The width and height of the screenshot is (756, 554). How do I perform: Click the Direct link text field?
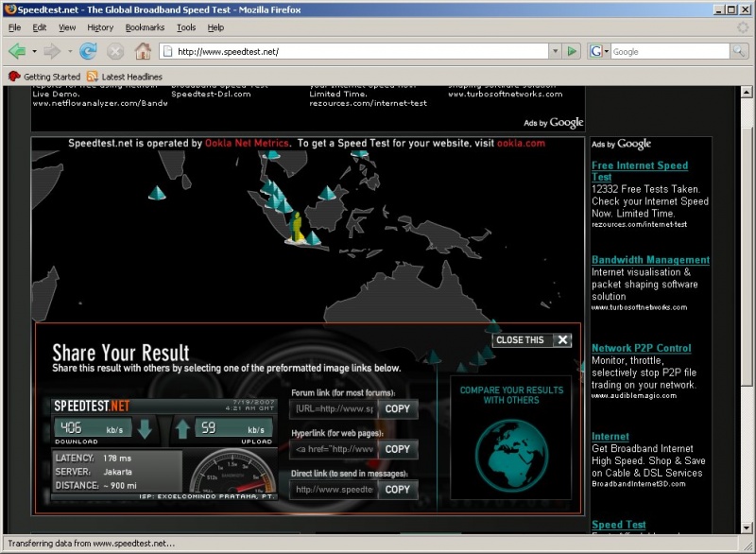click(x=334, y=490)
